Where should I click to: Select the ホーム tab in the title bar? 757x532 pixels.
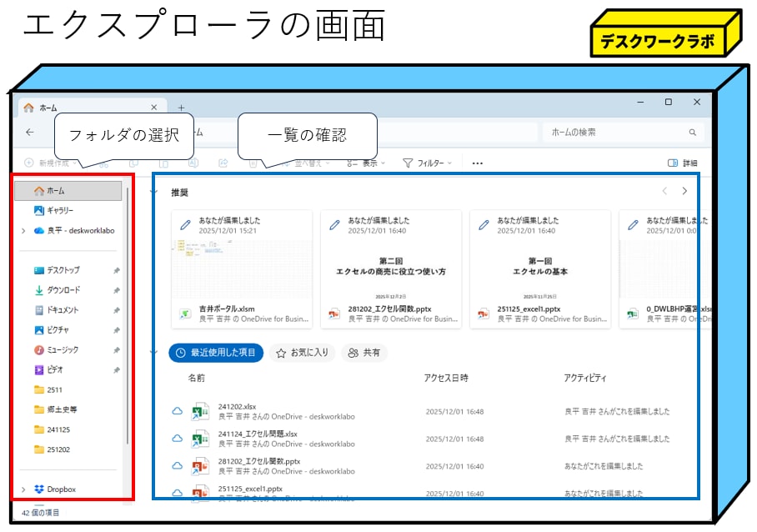[92, 108]
